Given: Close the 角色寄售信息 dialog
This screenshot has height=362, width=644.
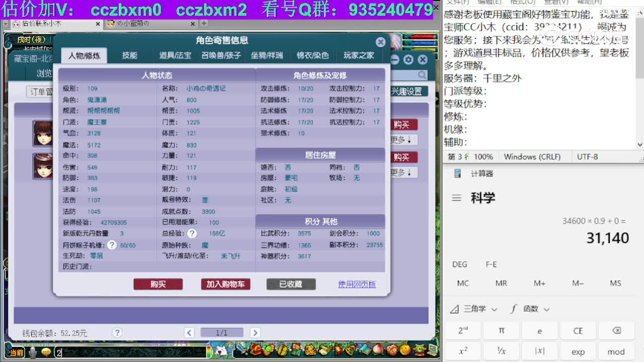Looking at the screenshot, I should pyautogui.click(x=380, y=42).
